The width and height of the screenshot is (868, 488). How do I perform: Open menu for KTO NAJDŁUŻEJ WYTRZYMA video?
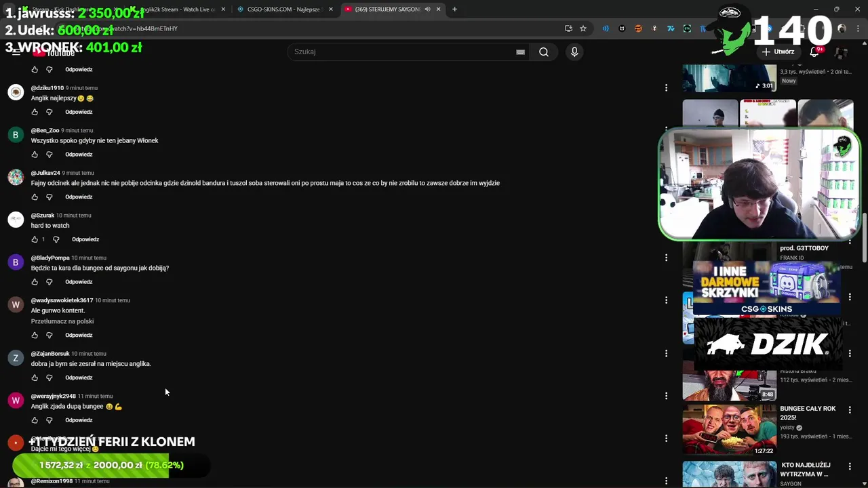pos(850,466)
